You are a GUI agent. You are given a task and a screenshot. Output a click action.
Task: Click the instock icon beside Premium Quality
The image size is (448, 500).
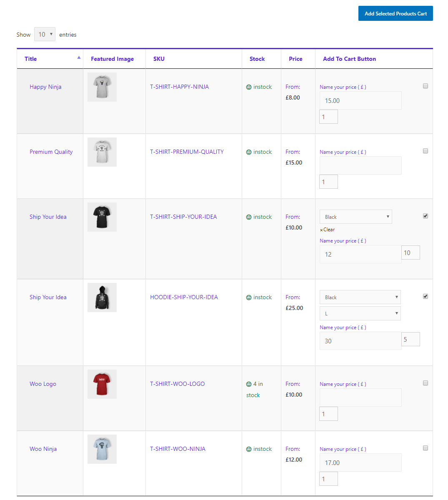248,152
